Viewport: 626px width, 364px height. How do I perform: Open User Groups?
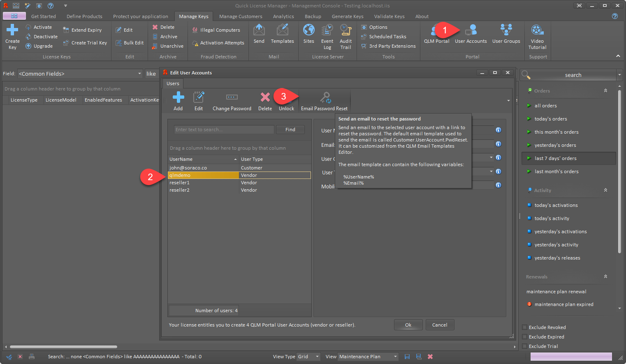506,34
